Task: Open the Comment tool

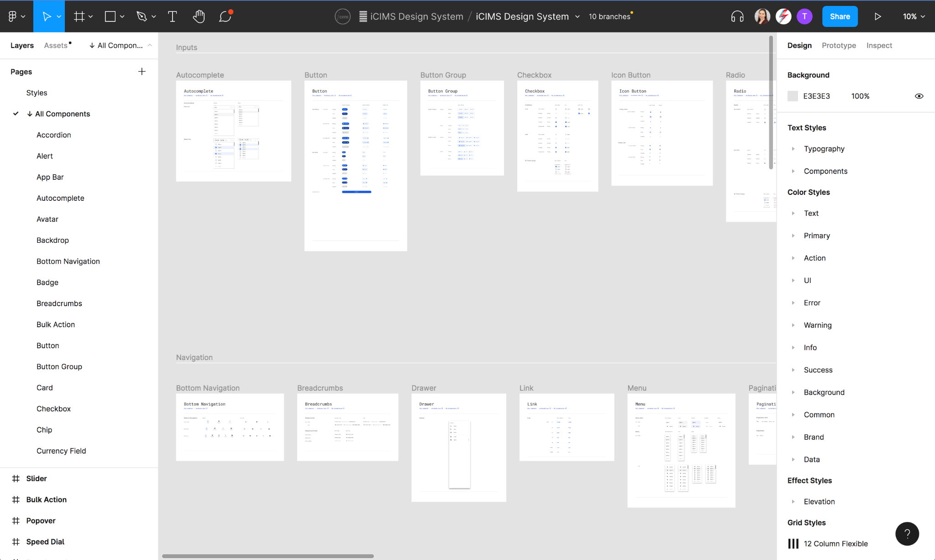Action: 226,16
